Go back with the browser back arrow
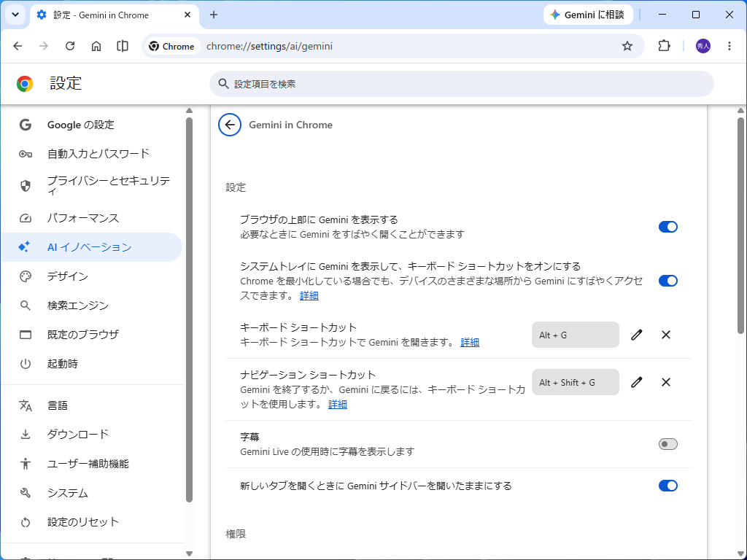This screenshot has height=560, width=747. coord(18,46)
